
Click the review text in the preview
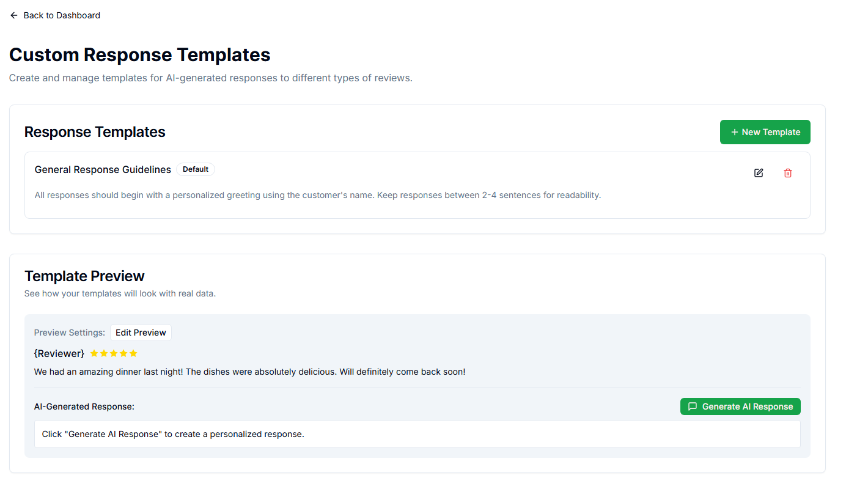click(x=251, y=371)
